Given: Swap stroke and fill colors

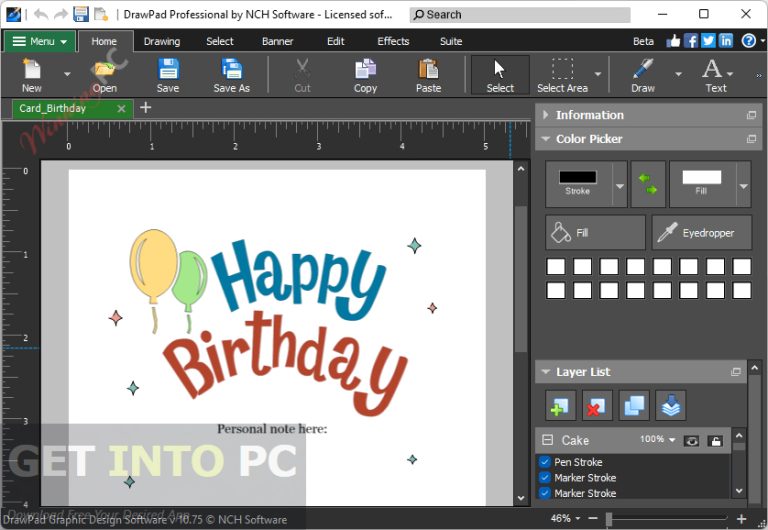Looking at the screenshot, I should pyautogui.click(x=648, y=183).
